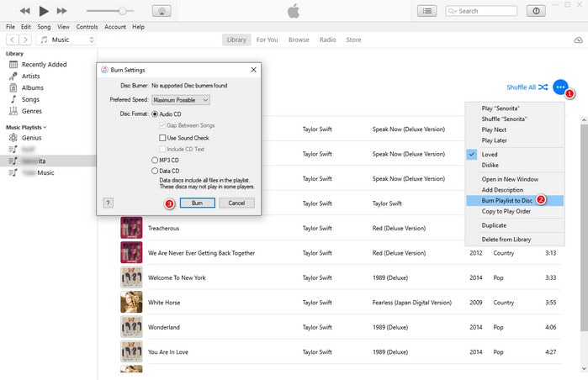Click the song list vertical scrollbar

(584, 228)
